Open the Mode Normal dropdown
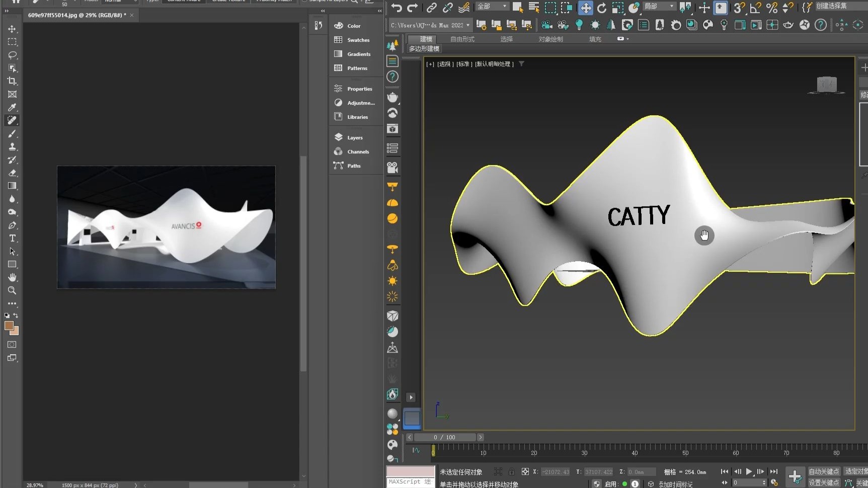868x488 pixels. [120, 2]
